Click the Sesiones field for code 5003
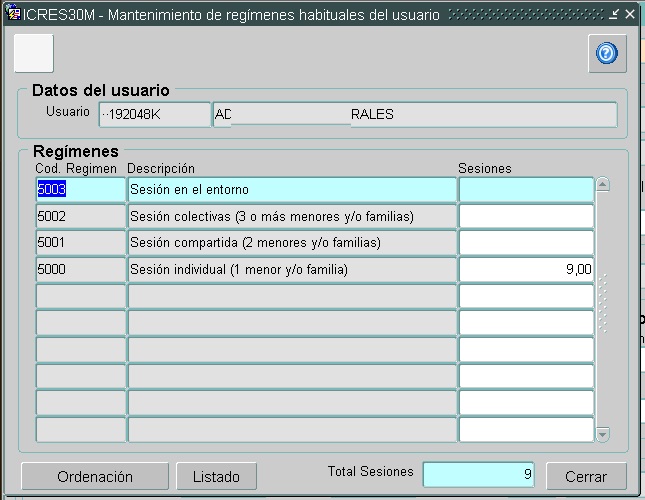 [x=526, y=190]
